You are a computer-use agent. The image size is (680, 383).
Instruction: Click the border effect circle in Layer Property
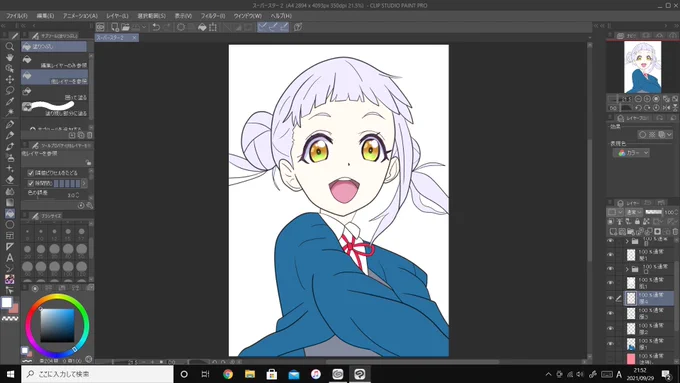tap(643, 135)
